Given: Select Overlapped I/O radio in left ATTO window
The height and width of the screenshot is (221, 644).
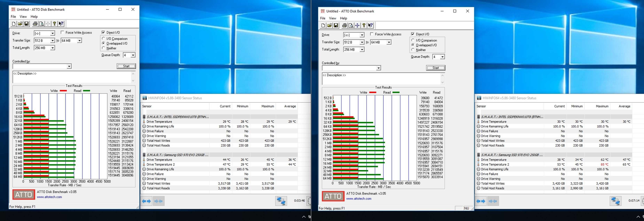Looking at the screenshot, I should [104, 43].
